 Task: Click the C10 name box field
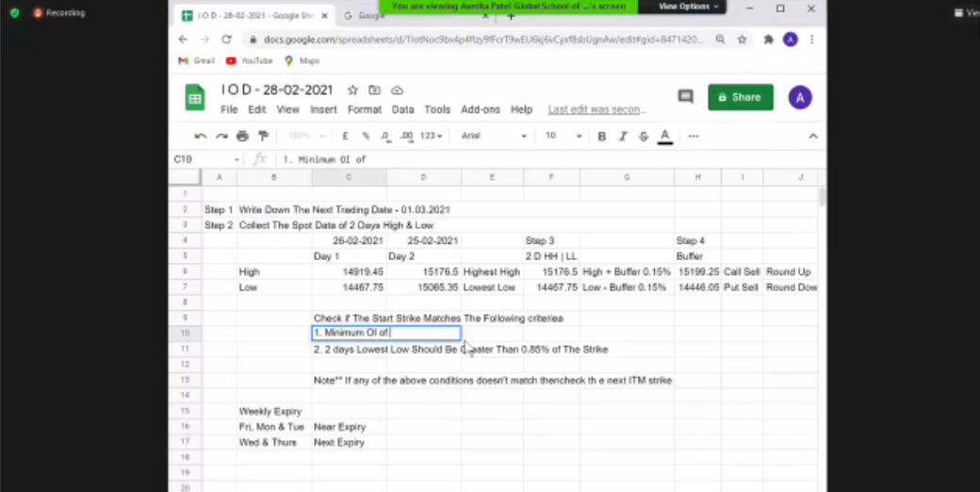click(x=206, y=159)
